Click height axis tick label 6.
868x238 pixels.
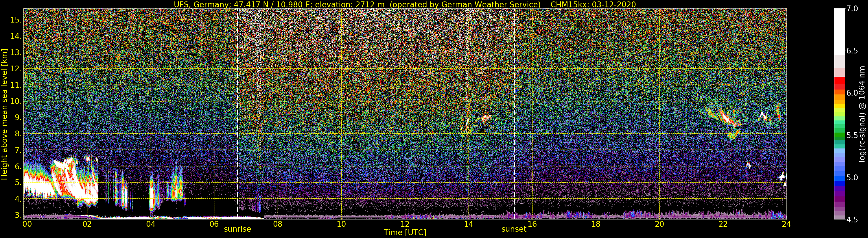tap(18, 166)
